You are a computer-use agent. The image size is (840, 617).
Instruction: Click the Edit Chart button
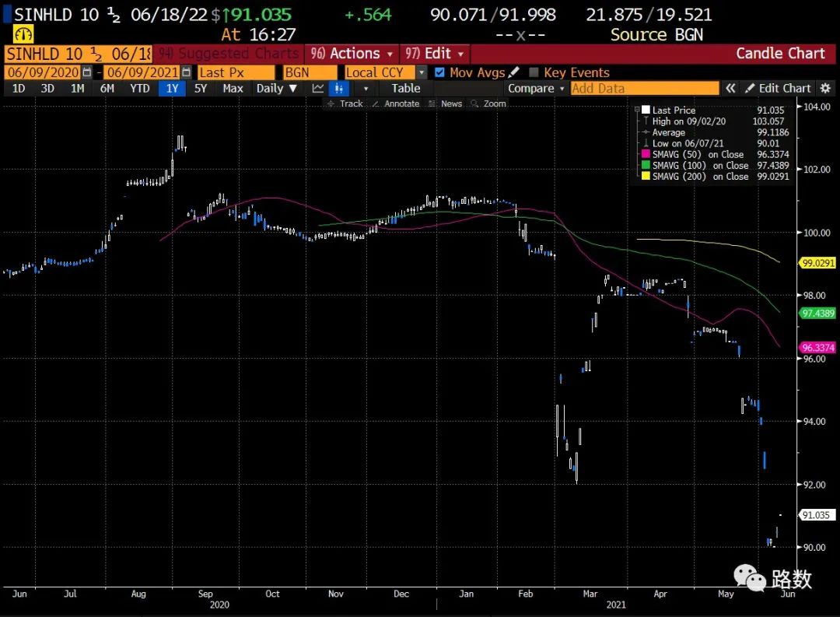coord(778,89)
